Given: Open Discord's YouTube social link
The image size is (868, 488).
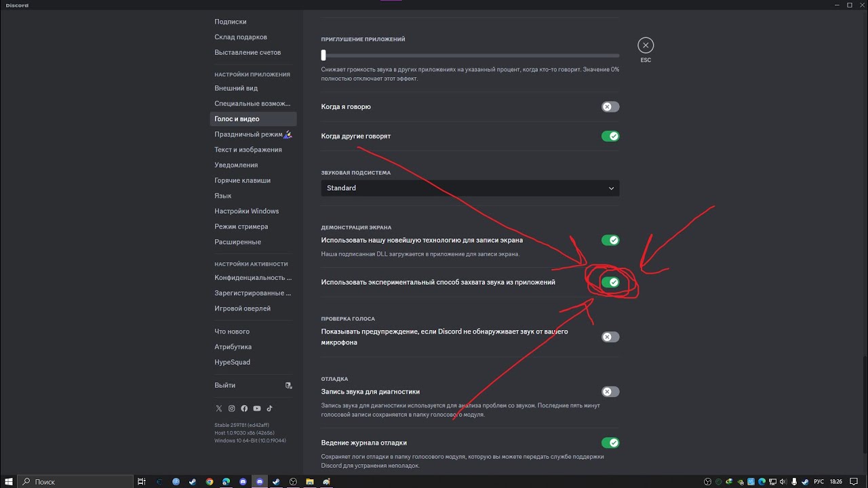Looking at the screenshot, I should (x=257, y=409).
